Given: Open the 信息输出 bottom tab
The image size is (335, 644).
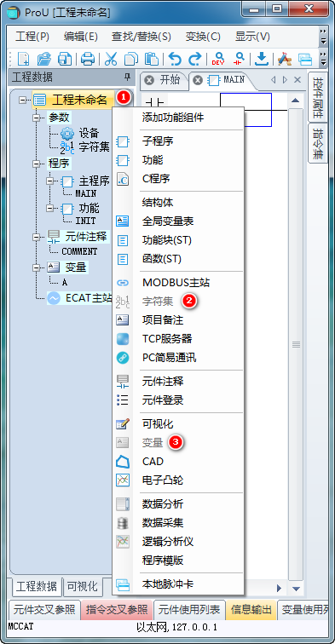Looking at the screenshot, I should pos(251,610).
